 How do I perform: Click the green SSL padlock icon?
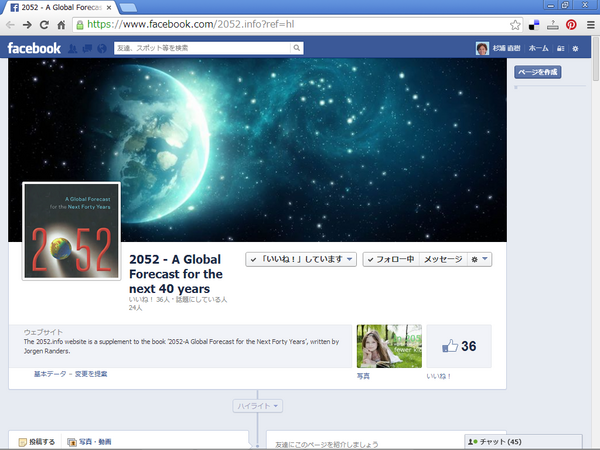80,25
